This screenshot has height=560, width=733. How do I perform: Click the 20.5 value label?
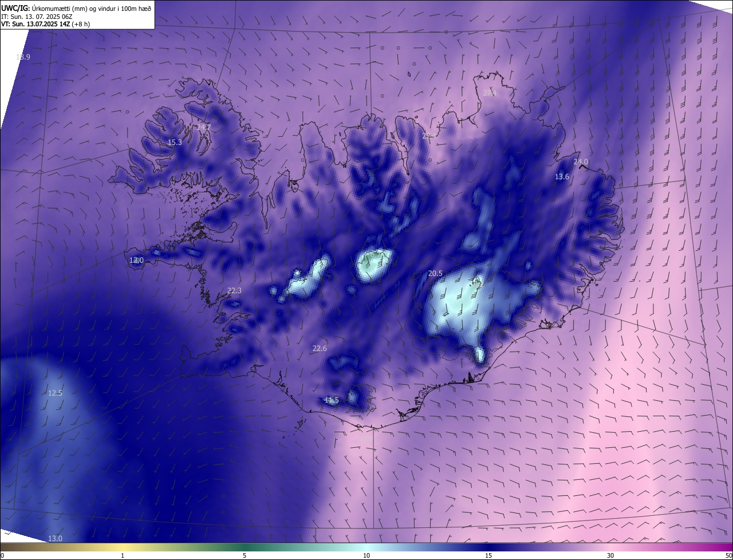pyautogui.click(x=435, y=274)
